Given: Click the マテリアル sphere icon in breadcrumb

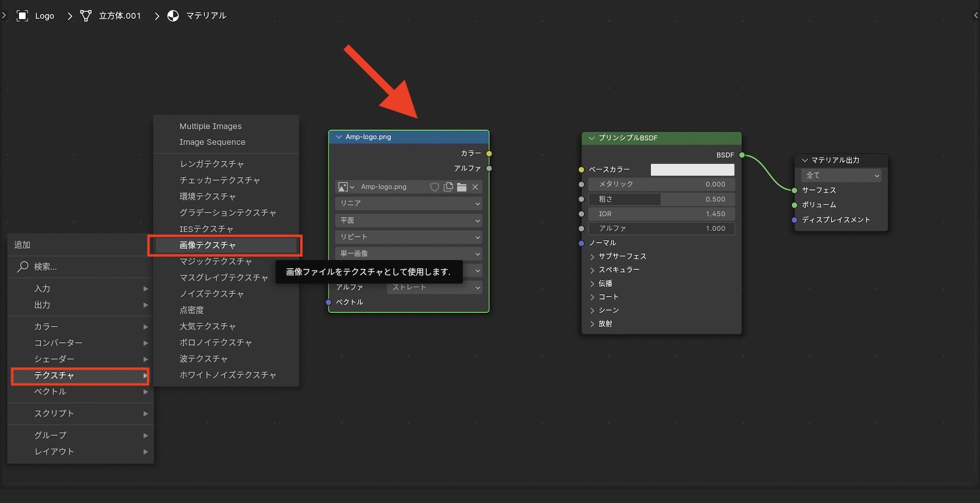Looking at the screenshot, I should (173, 16).
